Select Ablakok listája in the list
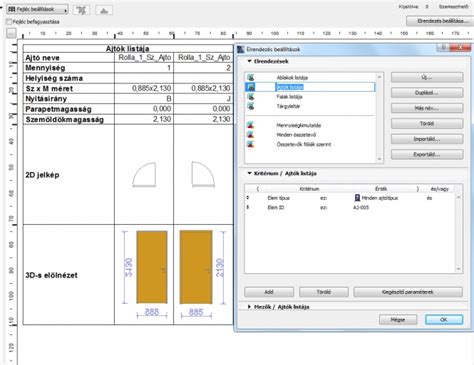This screenshot has height=365, width=474. [x=292, y=78]
